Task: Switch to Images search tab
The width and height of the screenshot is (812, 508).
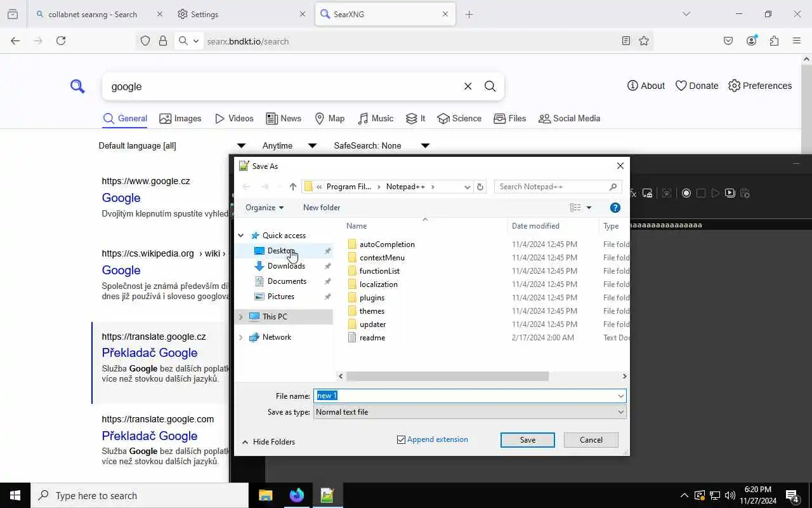Action: 180,119
